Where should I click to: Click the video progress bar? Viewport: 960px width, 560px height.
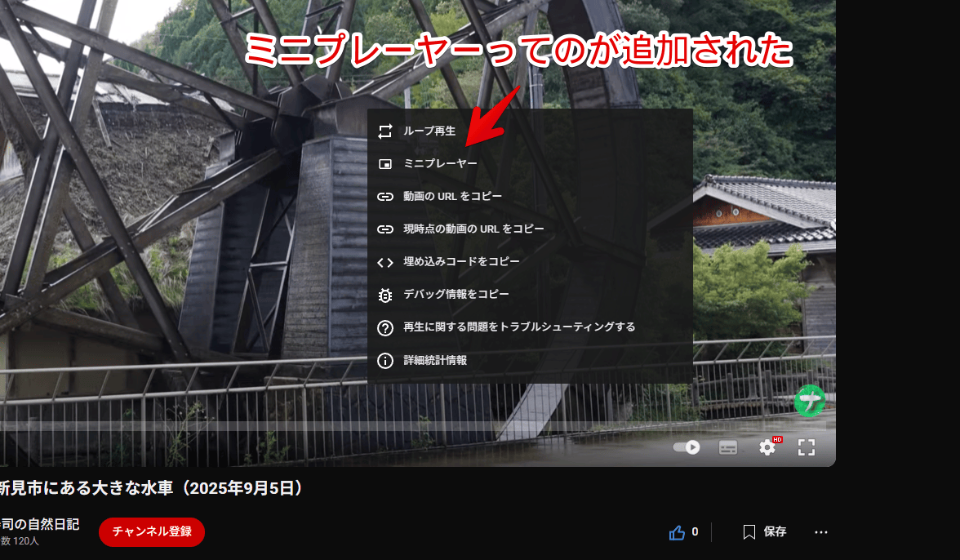coord(408,425)
